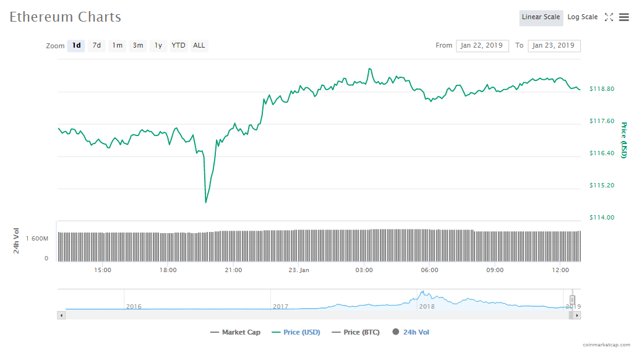Screen dimensions: 644x355
Task: Click the right scrollbar arrow in navigator
Action: tap(577, 315)
